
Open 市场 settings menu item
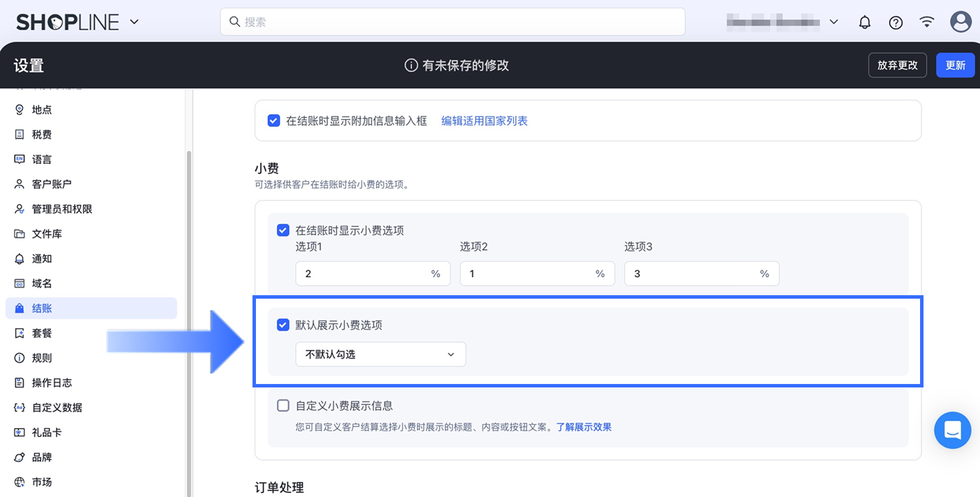(91, 481)
